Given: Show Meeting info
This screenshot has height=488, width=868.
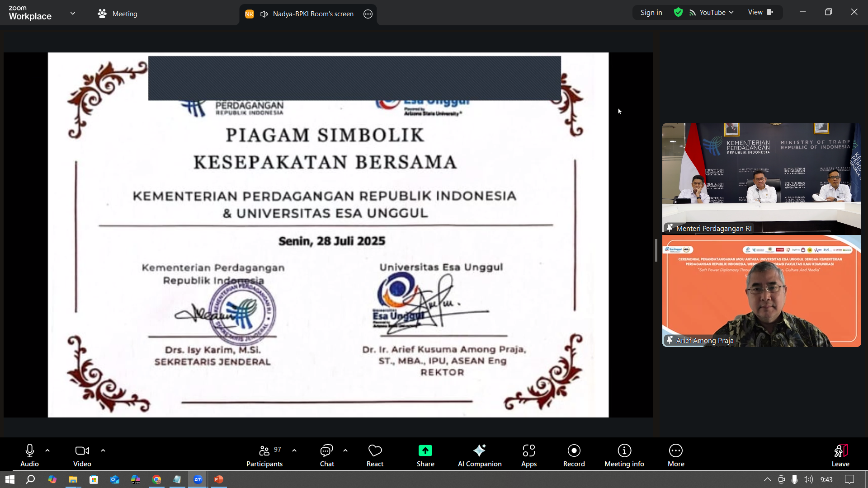Looking at the screenshot, I should point(624,455).
